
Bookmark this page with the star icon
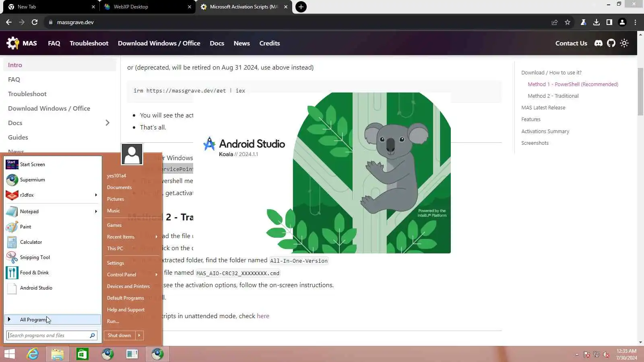pyautogui.click(x=568, y=22)
